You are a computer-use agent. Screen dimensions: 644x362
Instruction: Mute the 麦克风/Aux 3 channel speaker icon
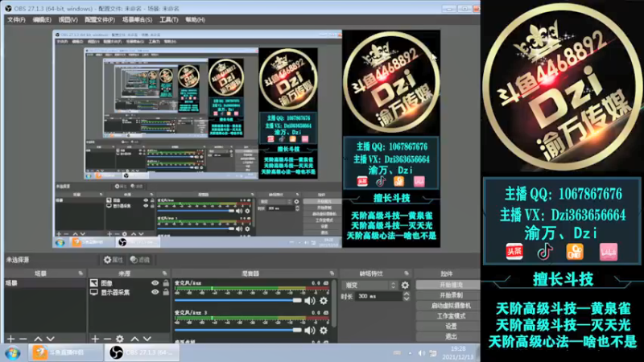tap(310, 330)
